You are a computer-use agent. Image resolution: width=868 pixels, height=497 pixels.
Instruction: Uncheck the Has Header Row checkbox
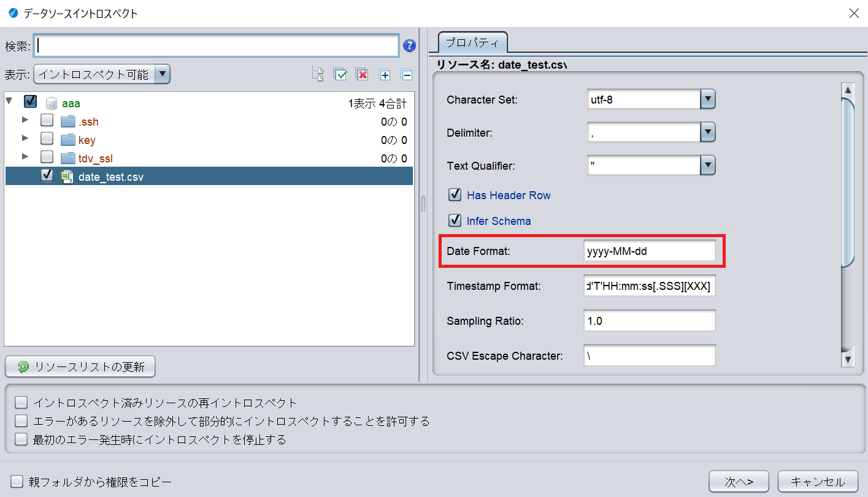[x=455, y=195]
